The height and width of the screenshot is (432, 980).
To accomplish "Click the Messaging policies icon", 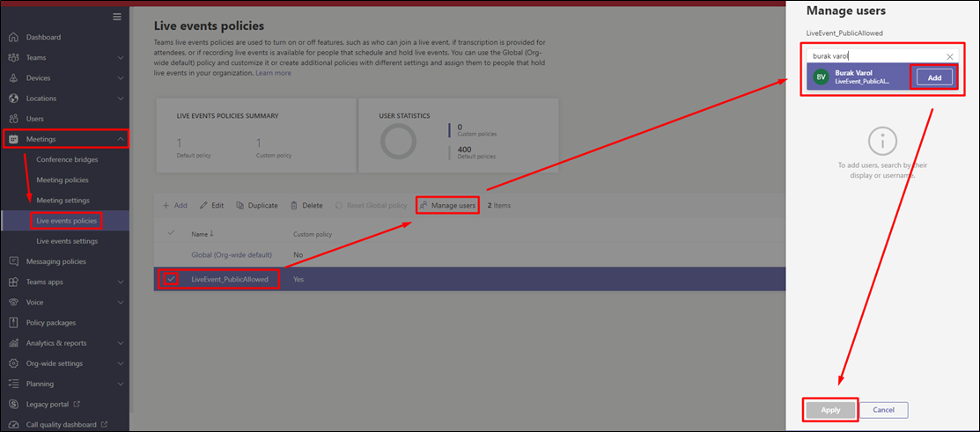I will [14, 261].
